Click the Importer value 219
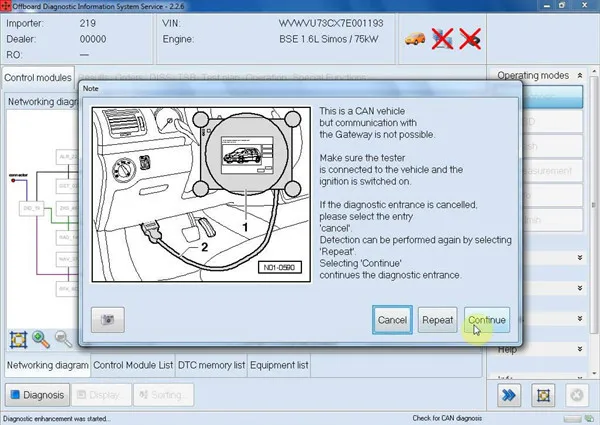The image size is (600, 425). pos(88,23)
